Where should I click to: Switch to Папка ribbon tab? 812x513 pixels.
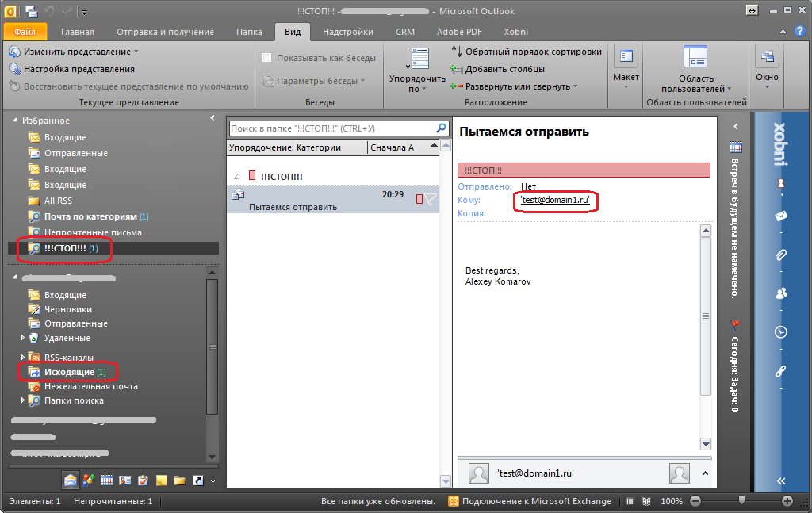249,32
